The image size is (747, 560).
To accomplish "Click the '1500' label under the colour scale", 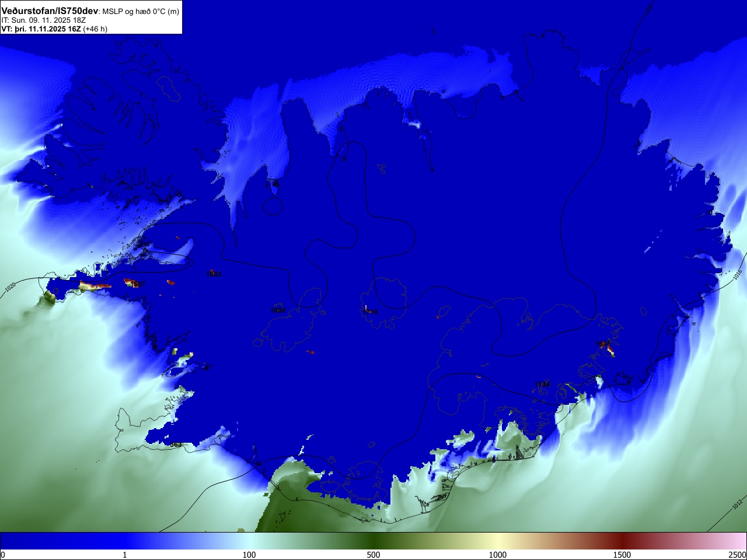I will coord(622,555).
